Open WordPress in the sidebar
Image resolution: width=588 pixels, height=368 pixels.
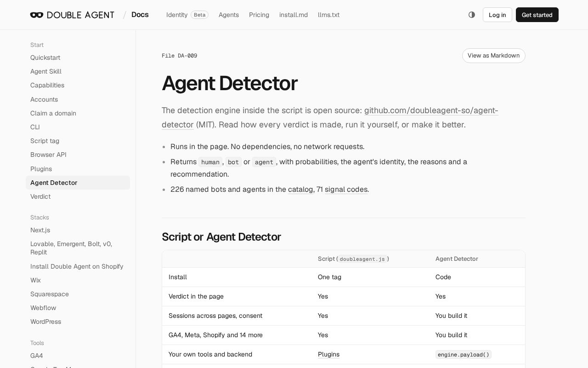(78, 322)
